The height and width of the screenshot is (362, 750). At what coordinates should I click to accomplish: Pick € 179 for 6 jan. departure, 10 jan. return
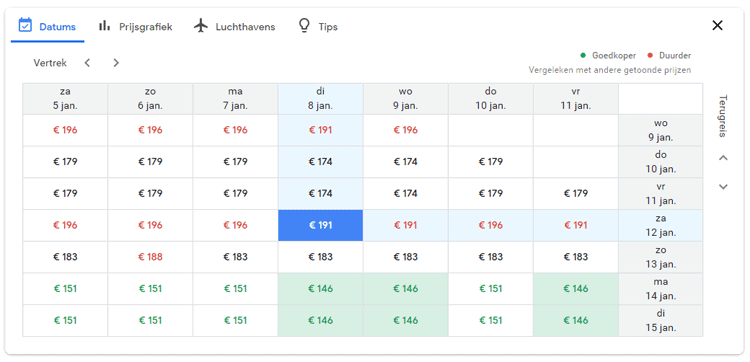150,162
